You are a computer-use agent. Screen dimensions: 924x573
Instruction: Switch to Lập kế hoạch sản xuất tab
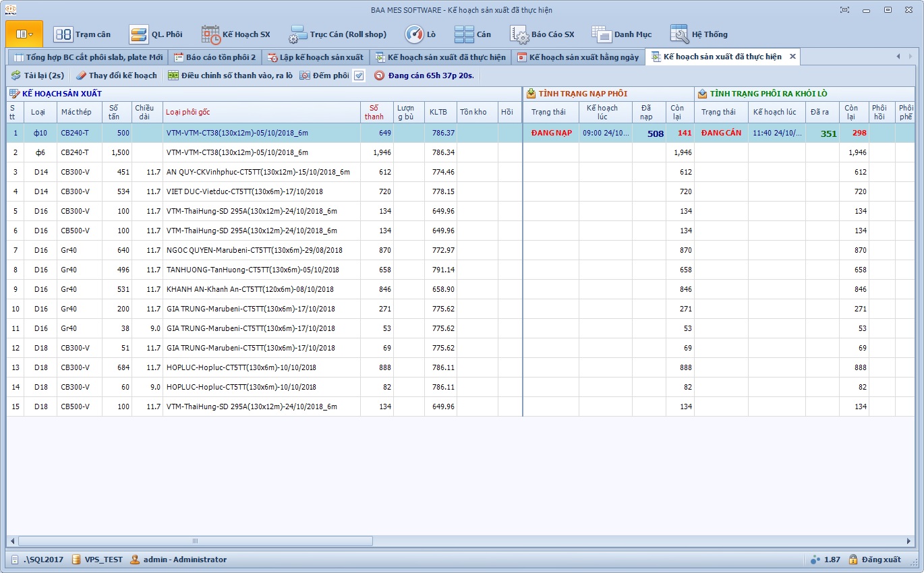[315, 57]
